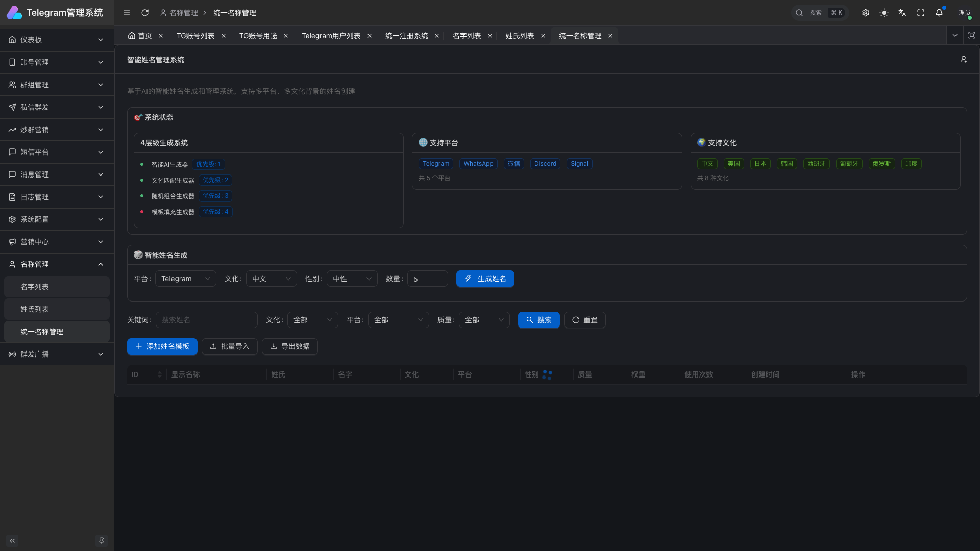Open the language translation icon
This screenshot has height=551, width=980.
pos(902,13)
